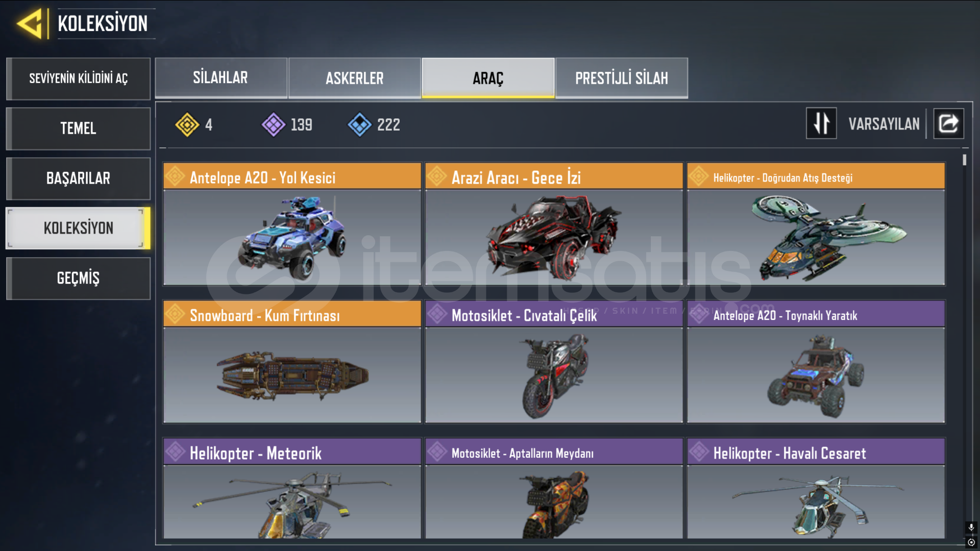Click the gold legendary rarity diamond icon

pos(187,124)
